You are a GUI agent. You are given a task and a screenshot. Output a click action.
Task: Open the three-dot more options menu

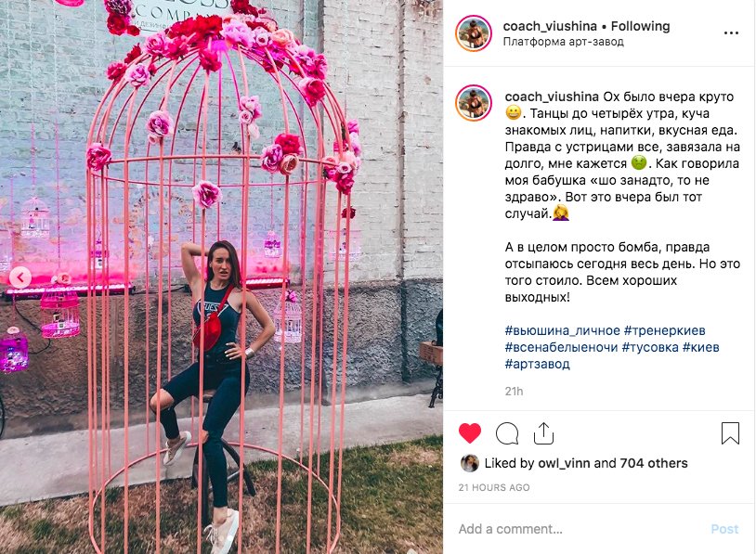(731, 32)
